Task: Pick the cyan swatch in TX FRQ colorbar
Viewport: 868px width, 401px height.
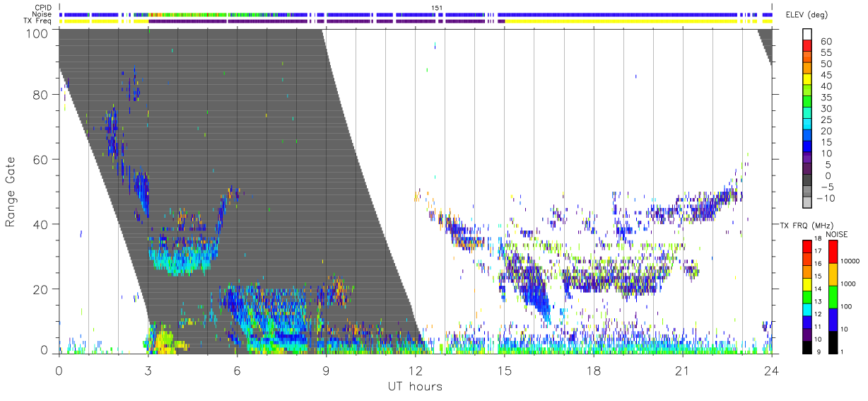Action: (x=807, y=308)
